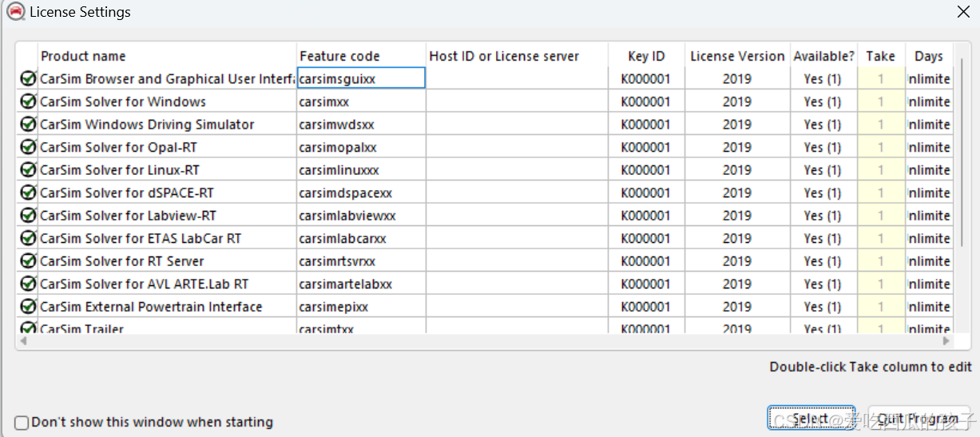Select feature code carsimrtsvrxx
Image resolution: width=980 pixels, height=437 pixels.
pos(337,260)
